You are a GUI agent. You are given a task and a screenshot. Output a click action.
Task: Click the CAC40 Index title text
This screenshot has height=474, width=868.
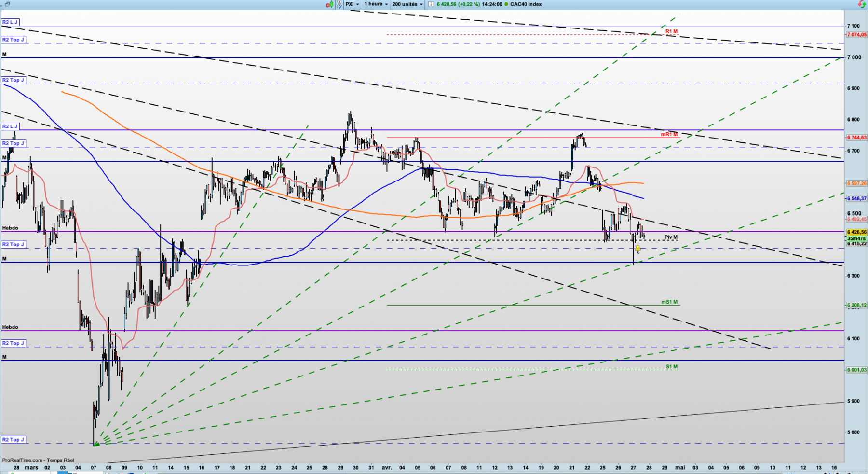click(526, 4)
